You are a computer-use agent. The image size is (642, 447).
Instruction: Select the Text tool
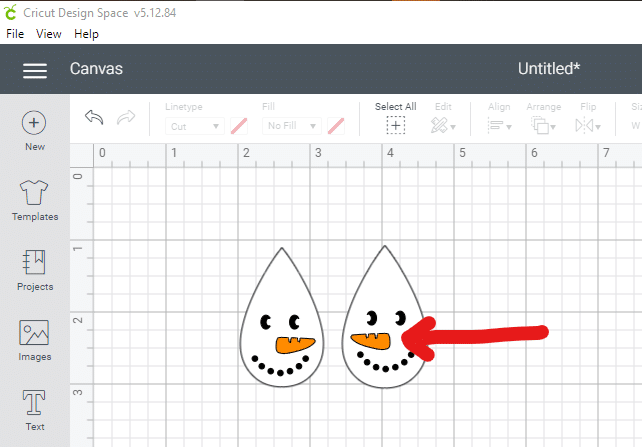click(35, 404)
